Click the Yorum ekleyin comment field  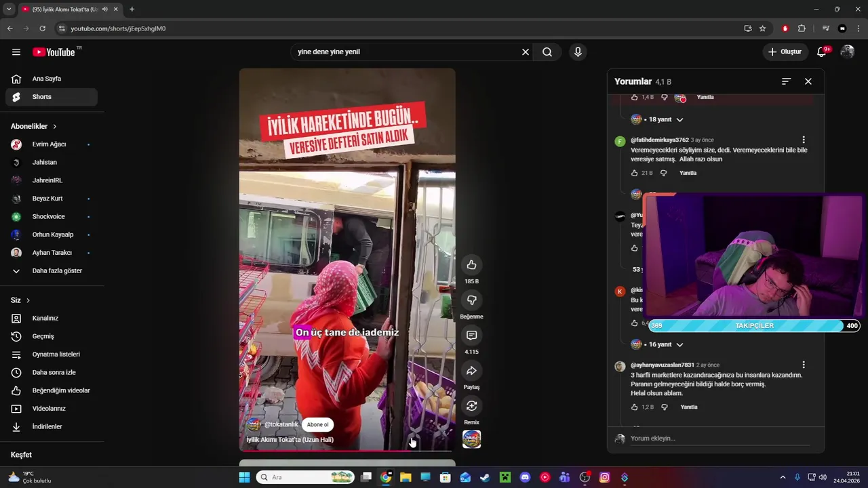click(719, 439)
